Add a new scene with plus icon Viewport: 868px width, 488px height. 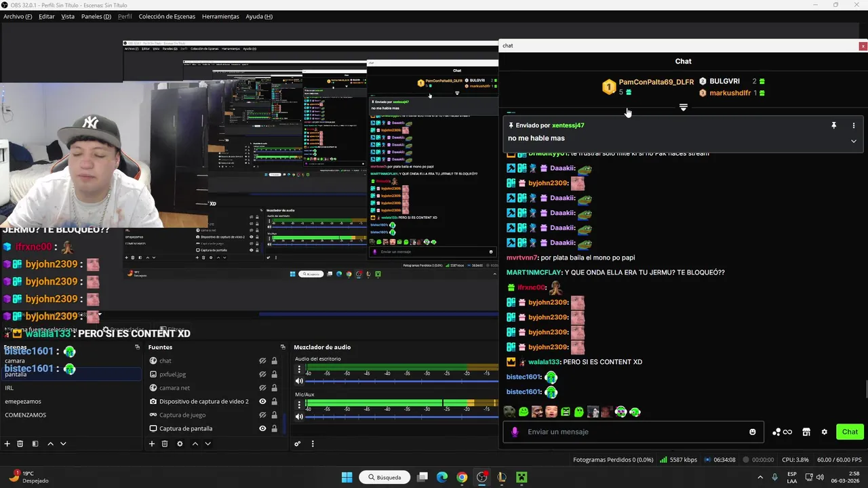coord(7,444)
